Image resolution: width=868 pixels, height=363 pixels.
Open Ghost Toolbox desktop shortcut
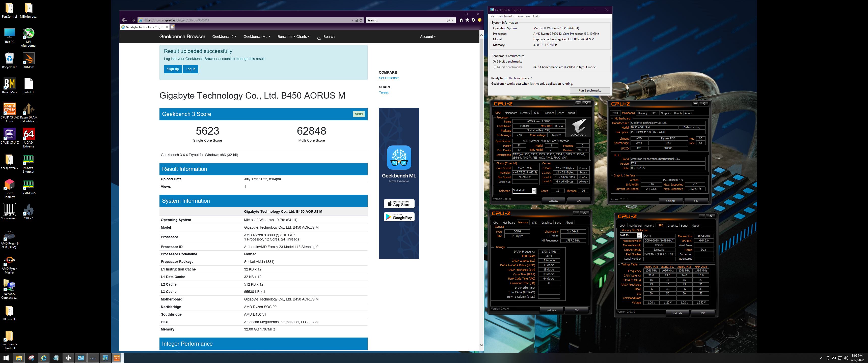(9, 189)
